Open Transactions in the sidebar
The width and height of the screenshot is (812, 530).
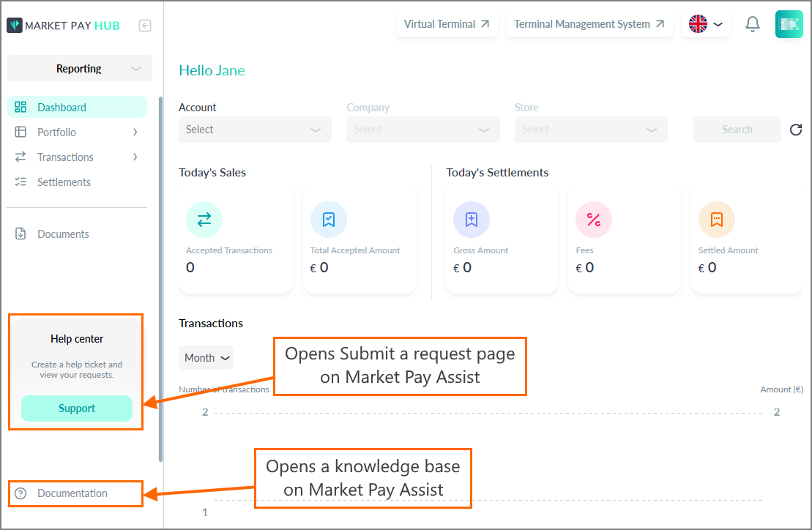[x=77, y=157]
